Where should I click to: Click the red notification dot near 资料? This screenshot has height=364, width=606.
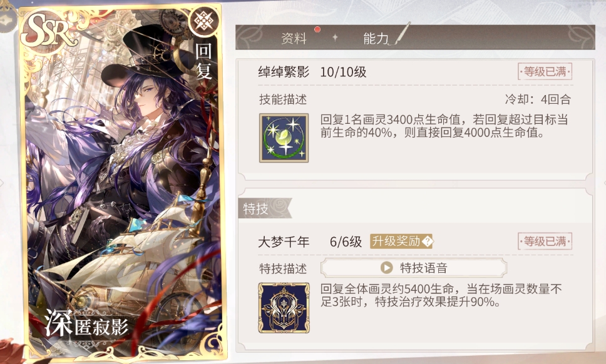317,29
